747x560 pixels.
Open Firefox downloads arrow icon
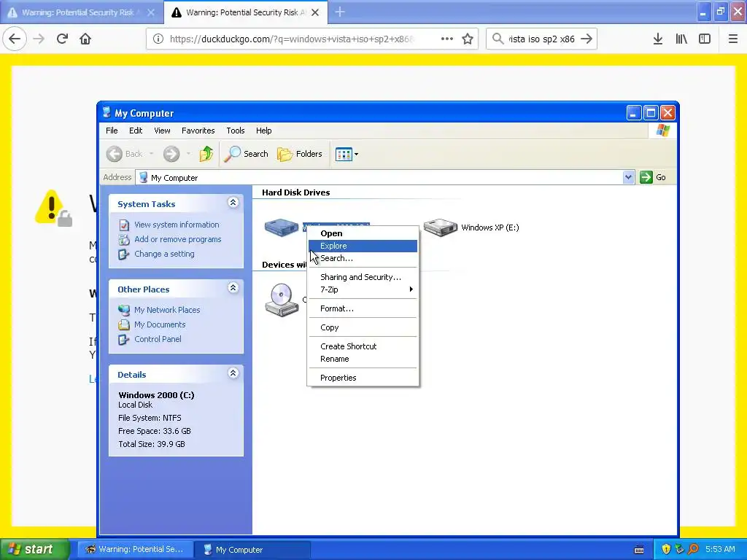(x=658, y=39)
